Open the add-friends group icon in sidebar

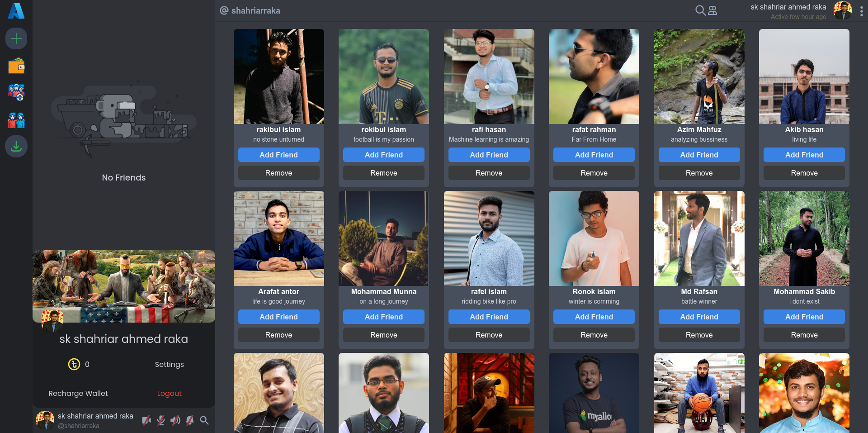pyautogui.click(x=16, y=92)
